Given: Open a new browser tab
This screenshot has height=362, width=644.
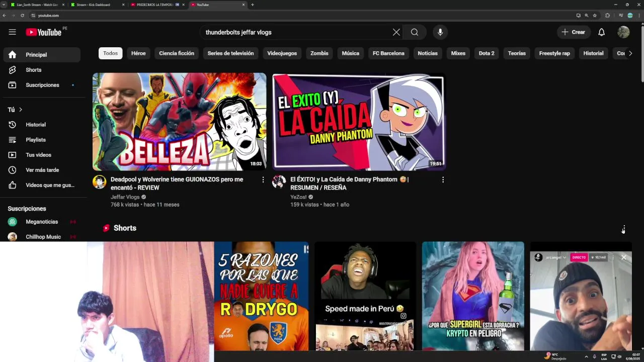Looking at the screenshot, I should (253, 5).
